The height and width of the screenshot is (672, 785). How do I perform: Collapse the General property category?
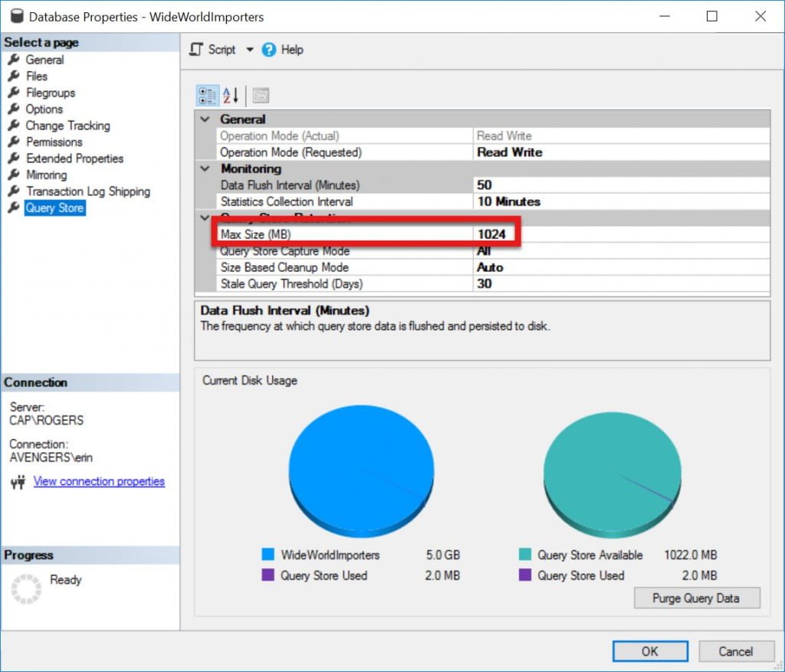(205, 119)
